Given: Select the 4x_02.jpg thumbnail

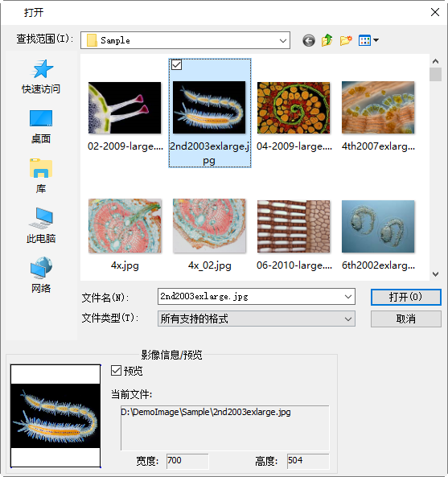Looking at the screenshot, I should tap(209, 226).
